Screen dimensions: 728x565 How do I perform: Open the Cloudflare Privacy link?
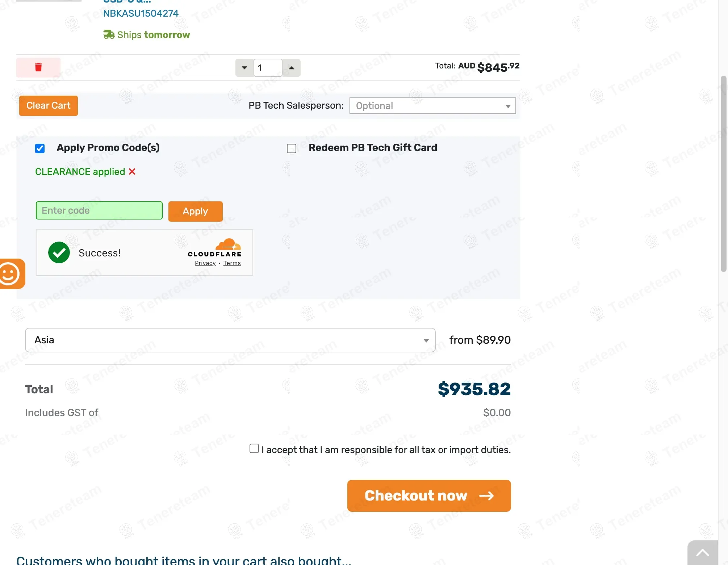(205, 263)
